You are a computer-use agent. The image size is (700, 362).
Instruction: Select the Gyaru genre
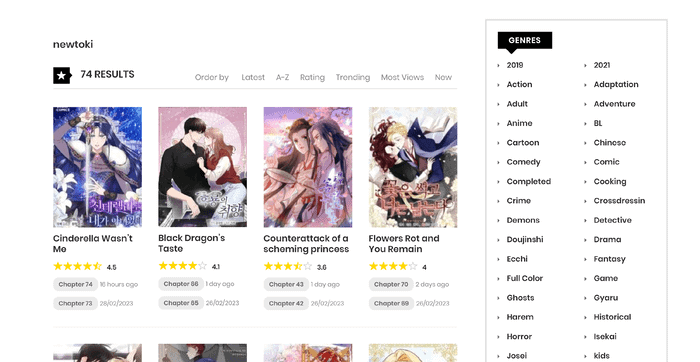pos(606,298)
